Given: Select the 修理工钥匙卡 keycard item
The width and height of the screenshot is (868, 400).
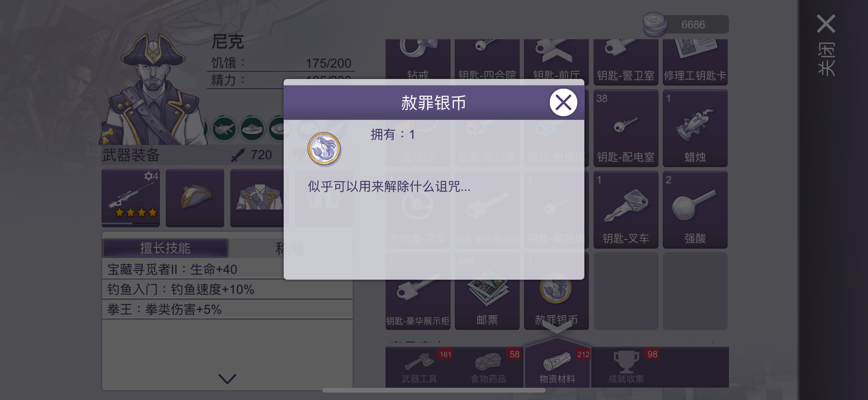Looking at the screenshot, I should point(695,62).
